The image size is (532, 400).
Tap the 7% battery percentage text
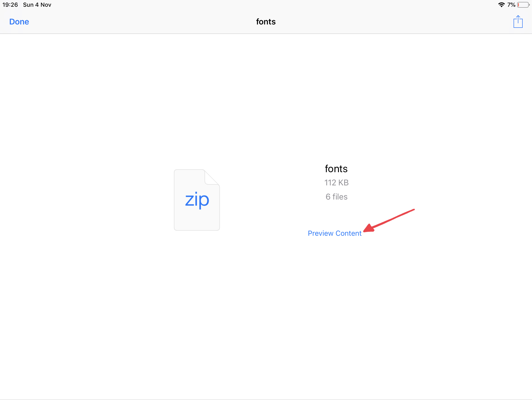point(511,5)
